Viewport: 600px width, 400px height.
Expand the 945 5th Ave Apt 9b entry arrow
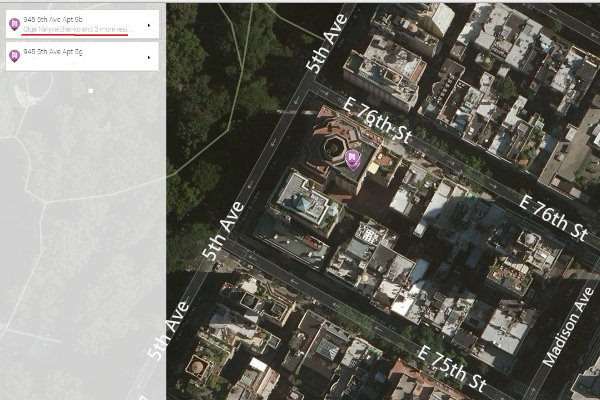point(149,25)
